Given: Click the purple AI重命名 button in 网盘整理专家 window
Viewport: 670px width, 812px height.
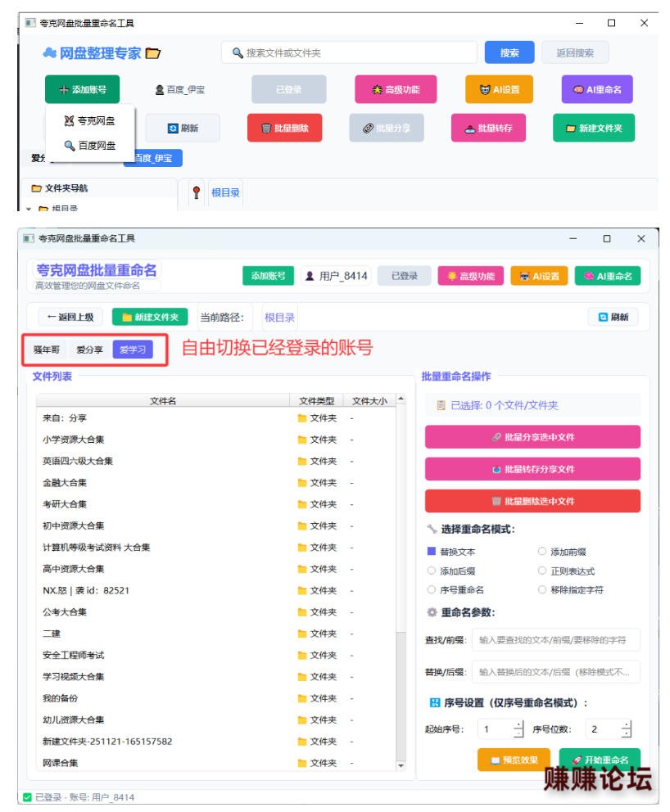Looking at the screenshot, I should tap(597, 89).
